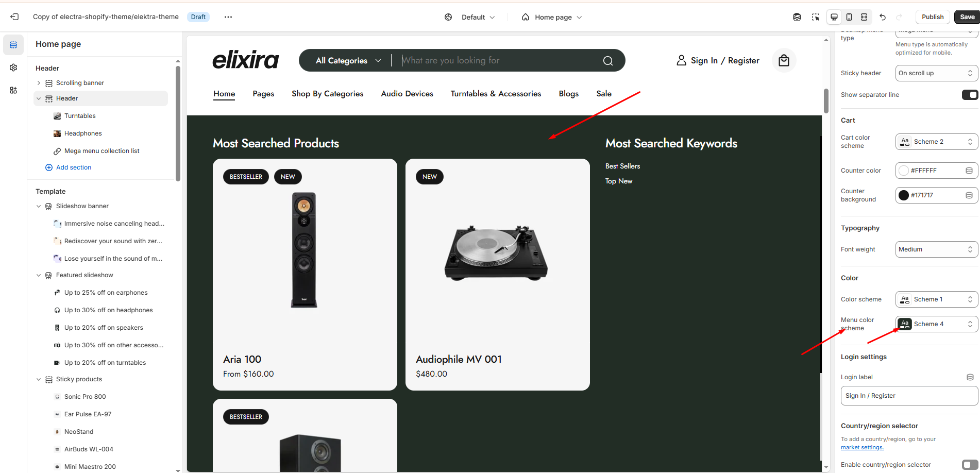Select Up to 25% off on earphones slide
980x473 pixels.
pos(106,293)
